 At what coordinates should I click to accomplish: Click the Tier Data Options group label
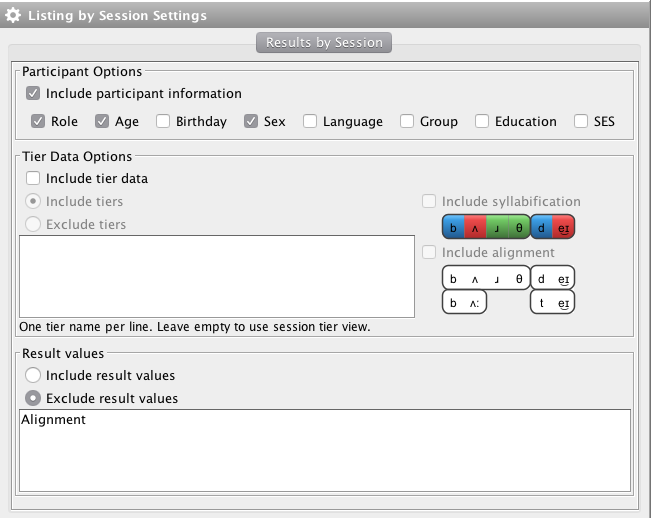click(77, 156)
